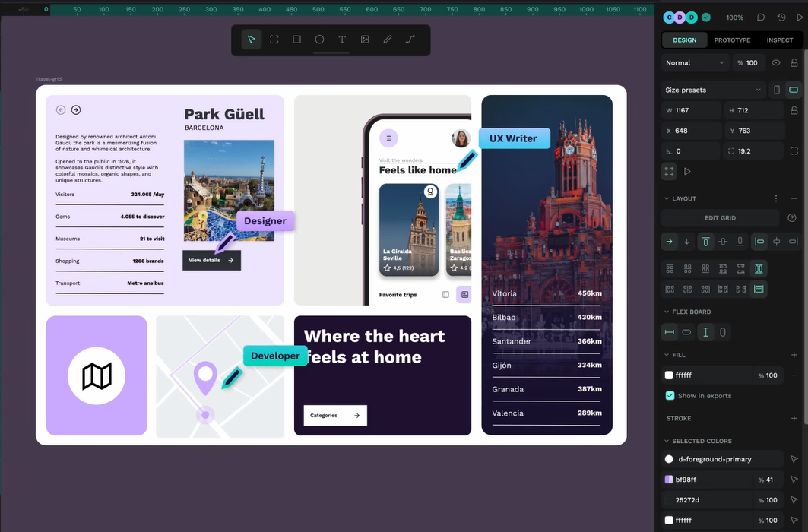Click the back arrow on Park Güell card
Viewport: 808px width, 532px height.
61,109
